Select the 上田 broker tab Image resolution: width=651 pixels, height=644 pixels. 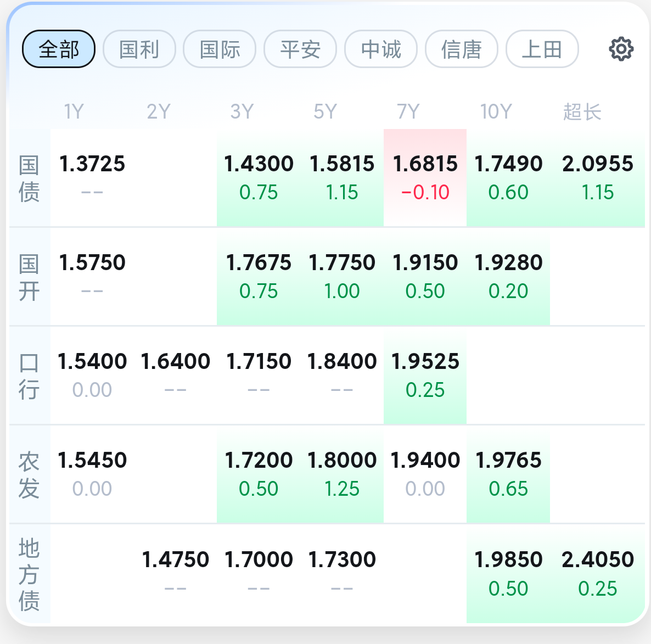point(542,49)
